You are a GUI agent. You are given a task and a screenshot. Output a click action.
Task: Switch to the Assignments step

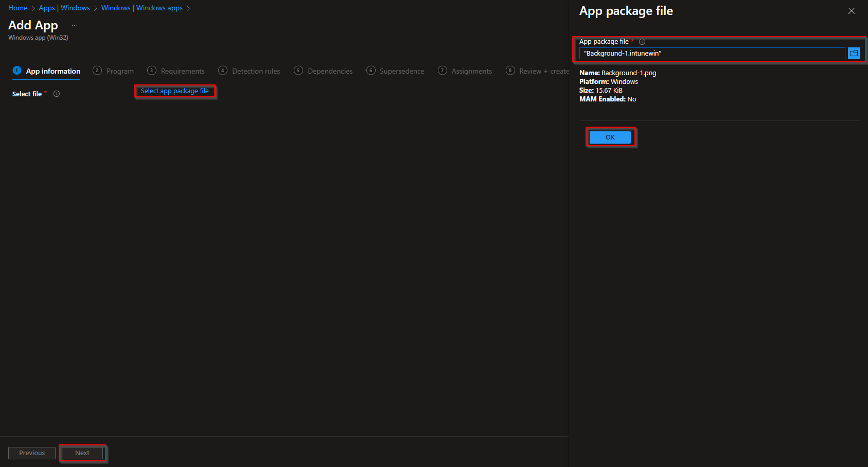pyautogui.click(x=471, y=71)
